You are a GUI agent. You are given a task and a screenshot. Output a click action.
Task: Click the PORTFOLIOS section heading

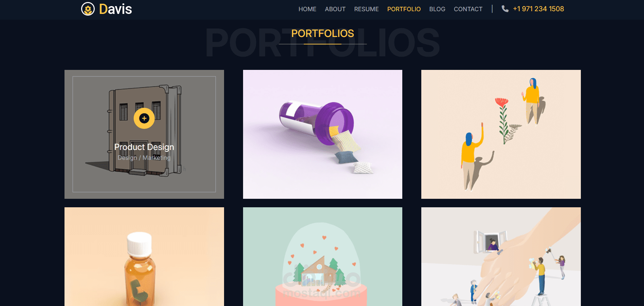click(323, 34)
